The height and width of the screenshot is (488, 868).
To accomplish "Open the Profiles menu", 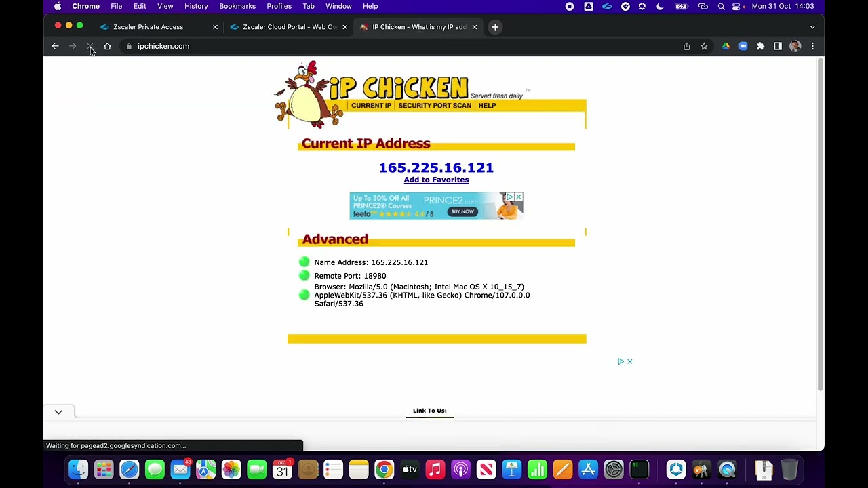I will click(x=279, y=6).
